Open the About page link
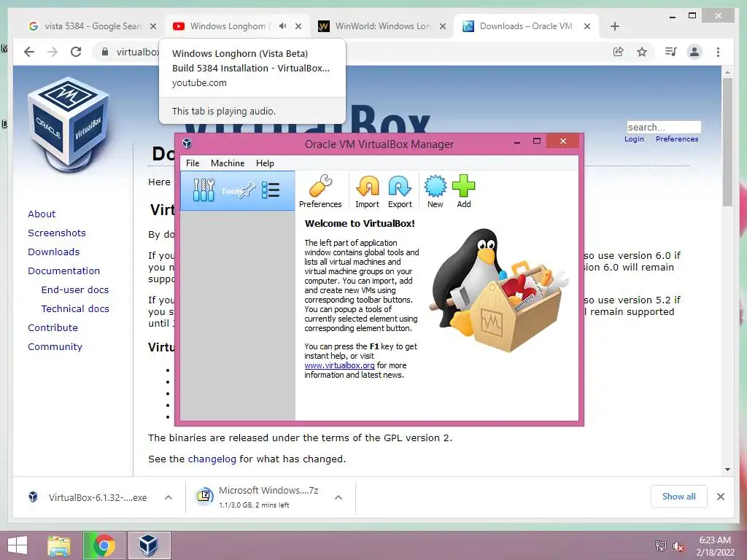Screen dimensions: 747x560 [42, 214]
